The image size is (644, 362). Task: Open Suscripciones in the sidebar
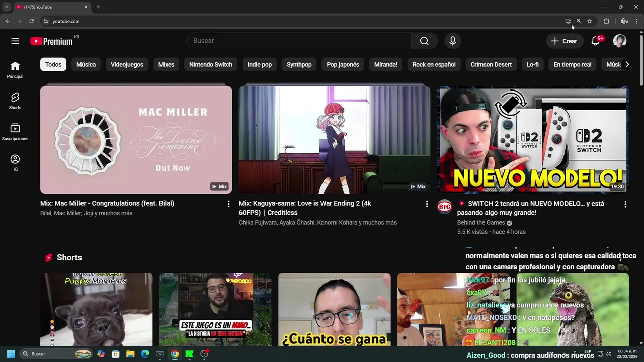click(15, 132)
